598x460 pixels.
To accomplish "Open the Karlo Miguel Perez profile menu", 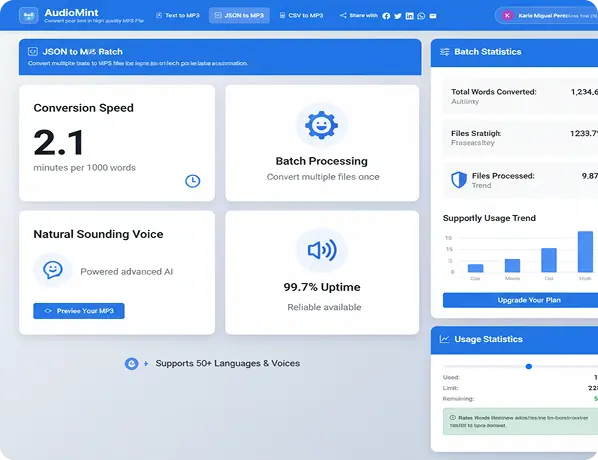I will tap(546, 16).
